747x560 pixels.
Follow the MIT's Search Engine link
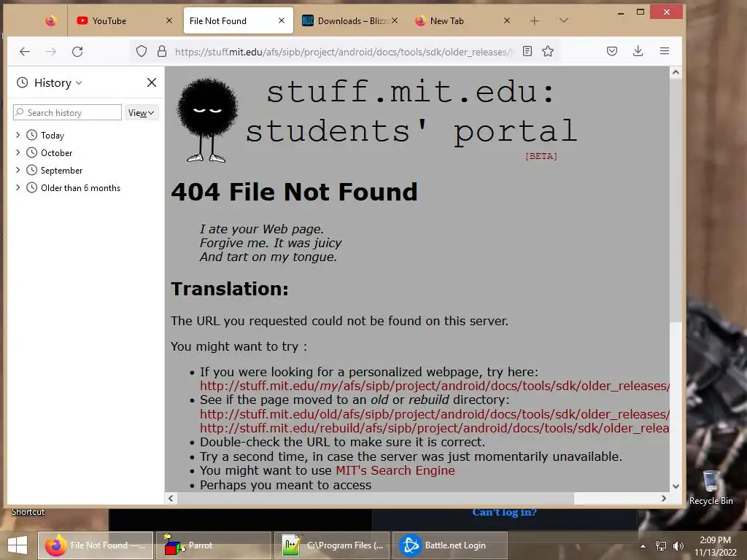click(395, 470)
